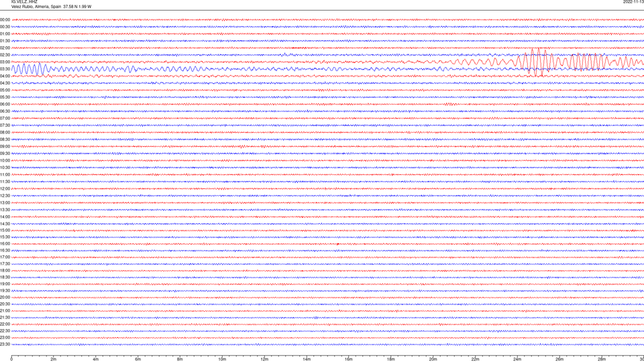The image size is (644, 362).
Task: Select the 00:00 trace time label
Action: [5, 19]
